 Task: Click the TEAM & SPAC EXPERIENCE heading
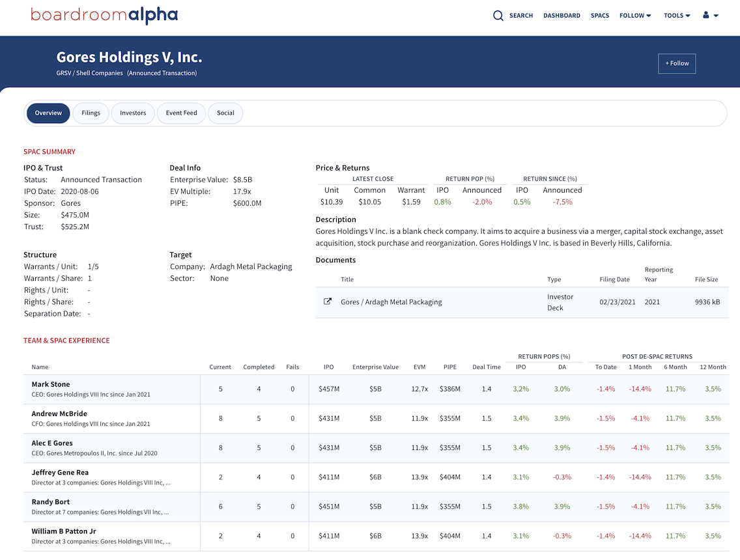[x=66, y=341]
